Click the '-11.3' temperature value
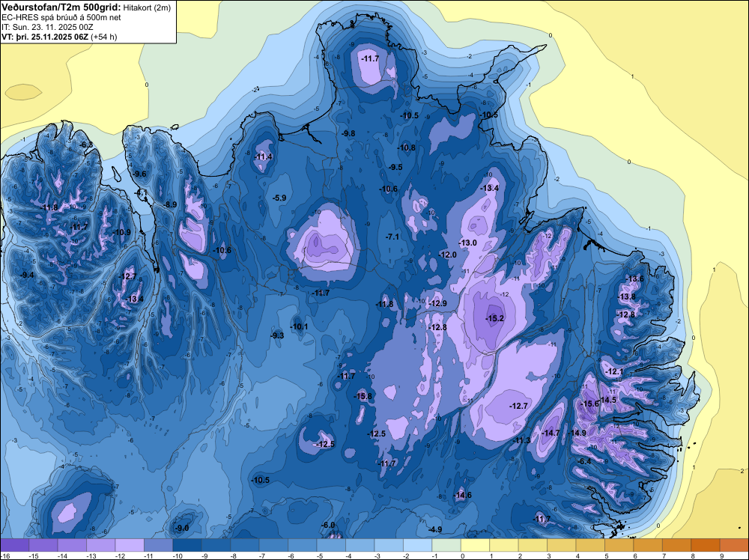The width and height of the screenshot is (749, 560). click(521, 441)
